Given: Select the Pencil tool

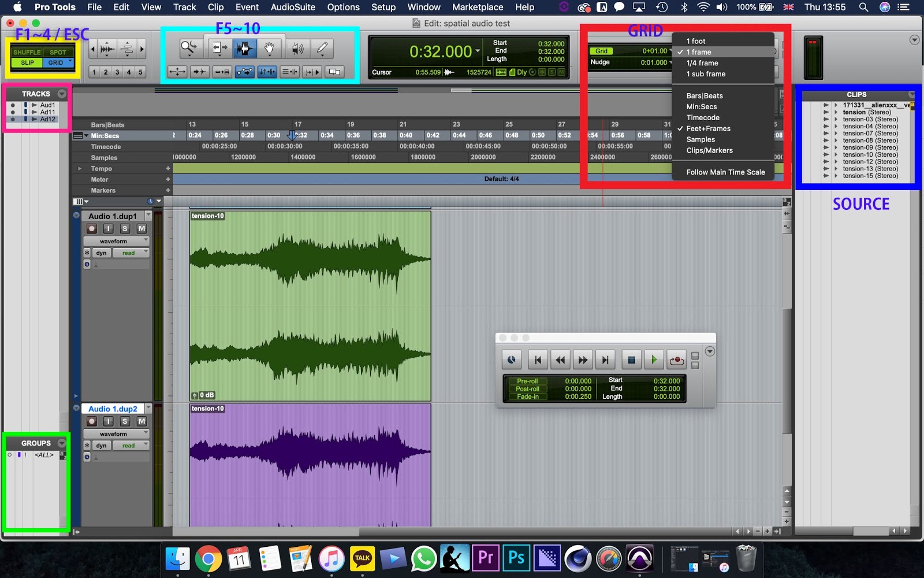Looking at the screenshot, I should (322, 49).
